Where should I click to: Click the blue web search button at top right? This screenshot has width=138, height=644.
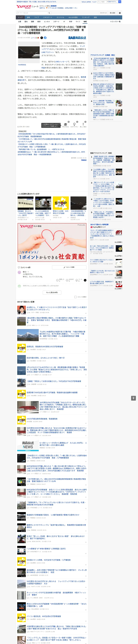[120, 2]
